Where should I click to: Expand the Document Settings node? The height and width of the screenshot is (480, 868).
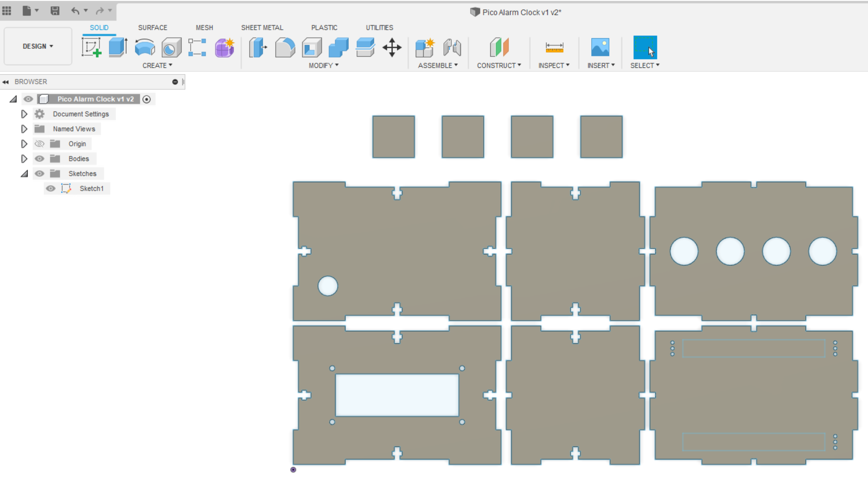pyautogui.click(x=24, y=114)
